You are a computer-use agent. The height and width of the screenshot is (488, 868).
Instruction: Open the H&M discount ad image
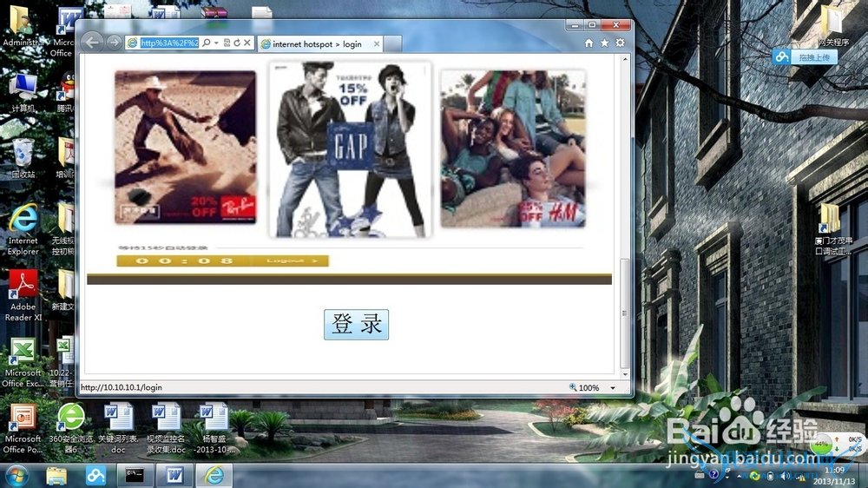click(513, 148)
